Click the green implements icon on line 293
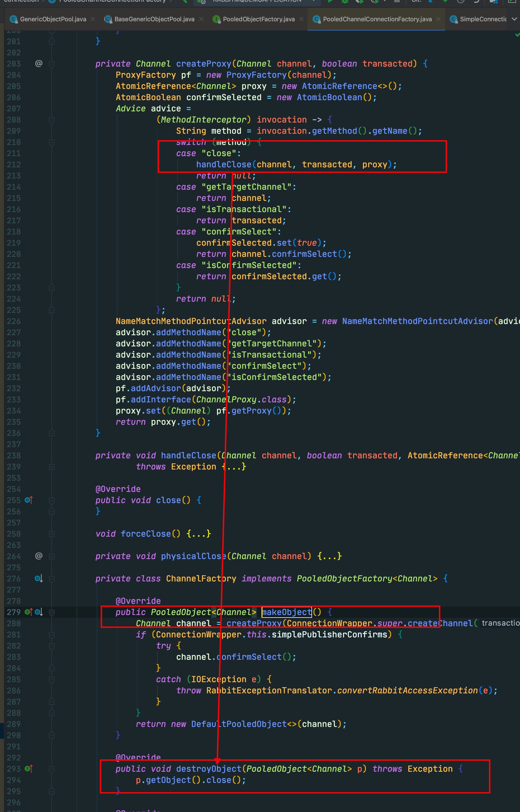The height and width of the screenshot is (812, 520). click(x=28, y=769)
